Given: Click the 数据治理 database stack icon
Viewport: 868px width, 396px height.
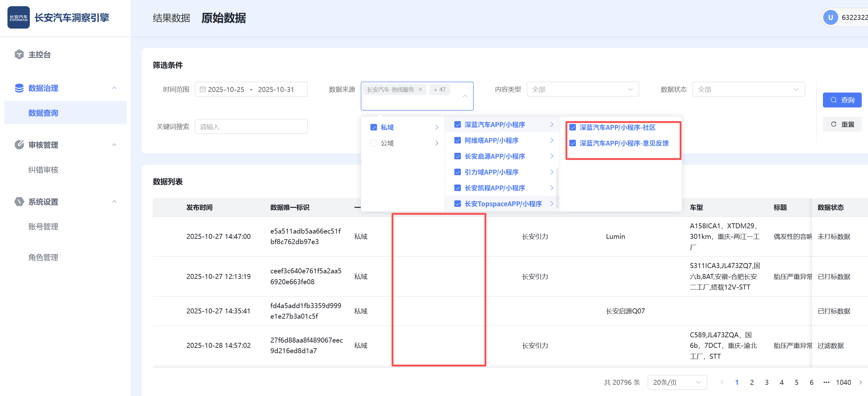Looking at the screenshot, I should (x=19, y=88).
